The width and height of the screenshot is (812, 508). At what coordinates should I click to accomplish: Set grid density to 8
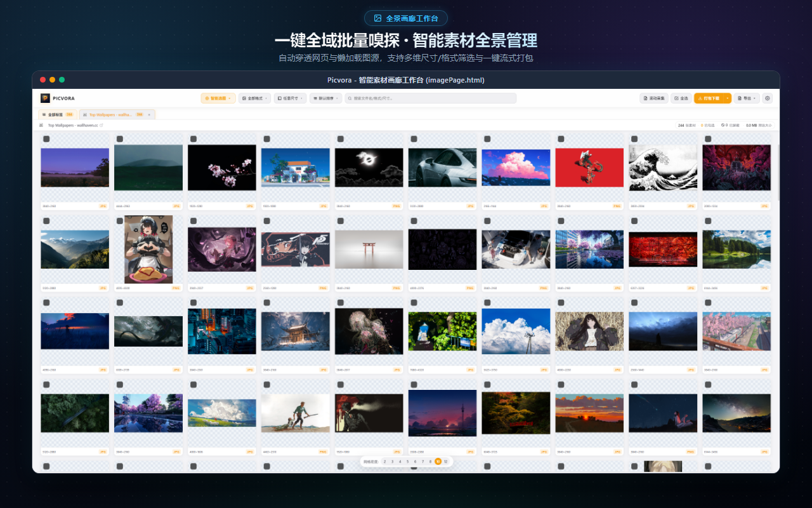(x=430, y=462)
